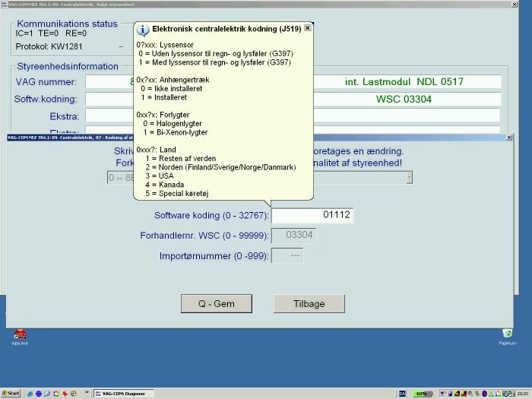The height and width of the screenshot is (399, 532).
Task: Click the Internet Explorer quick launch icon
Action: click(x=30, y=394)
